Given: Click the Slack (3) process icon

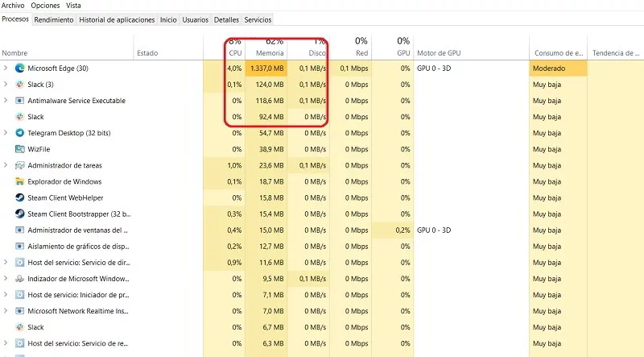Looking at the screenshot, I should (20, 85).
